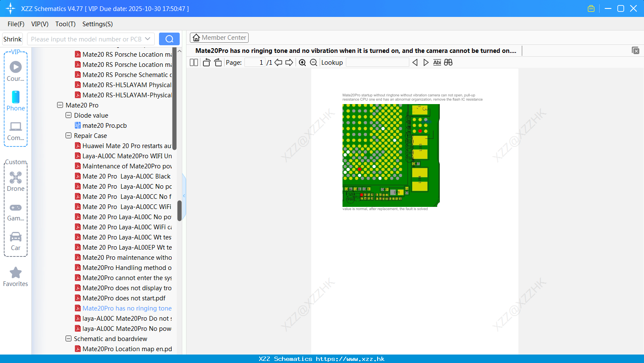
Task: Open laya-AL00C Mate20Pro Do not document
Action: point(127,318)
